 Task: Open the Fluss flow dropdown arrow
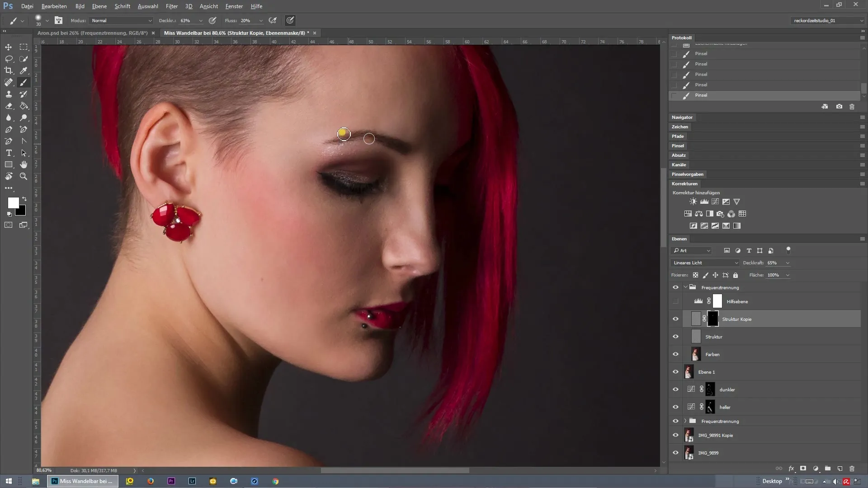(261, 21)
